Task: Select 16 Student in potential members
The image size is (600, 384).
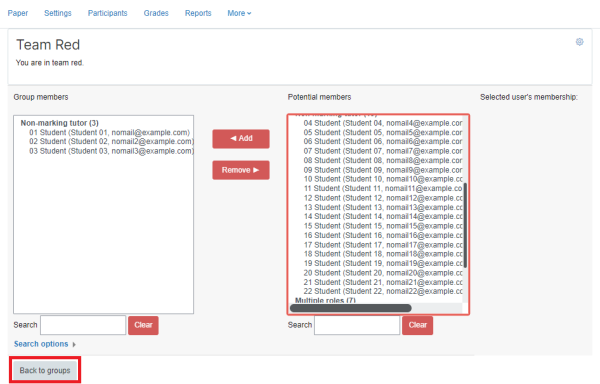Action: (x=383, y=235)
